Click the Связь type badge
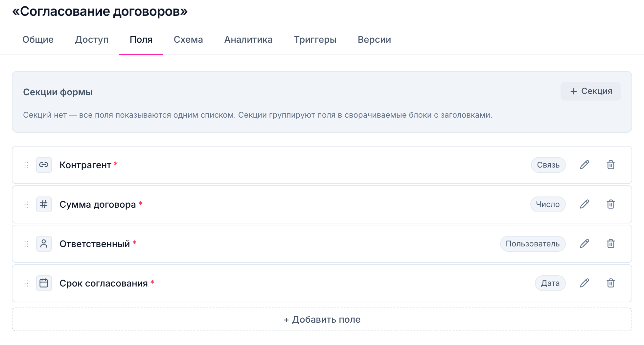644x345 pixels. [x=548, y=165]
